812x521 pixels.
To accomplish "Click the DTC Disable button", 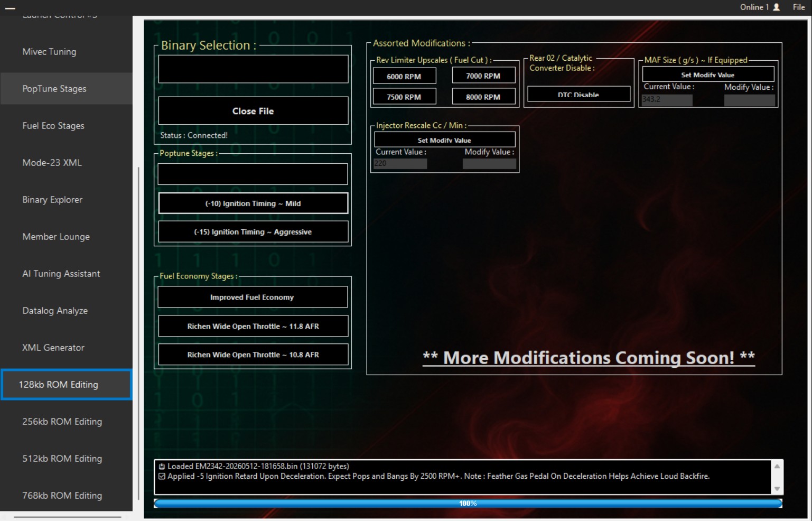I will pyautogui.click(x=578, y=94).
